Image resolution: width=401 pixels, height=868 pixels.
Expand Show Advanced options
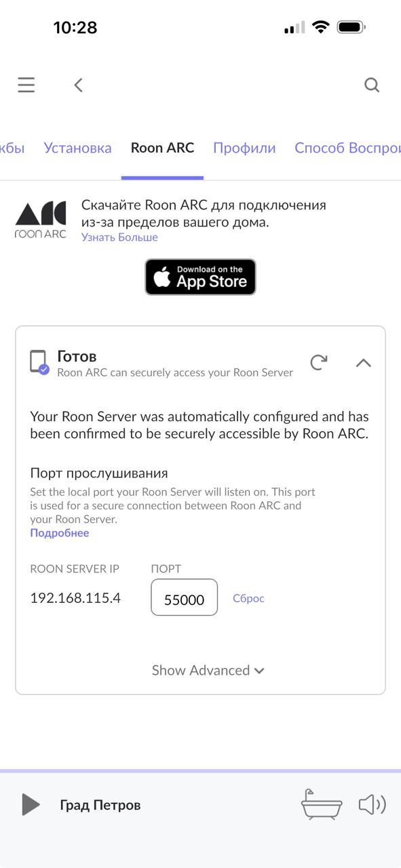(208, 670)
